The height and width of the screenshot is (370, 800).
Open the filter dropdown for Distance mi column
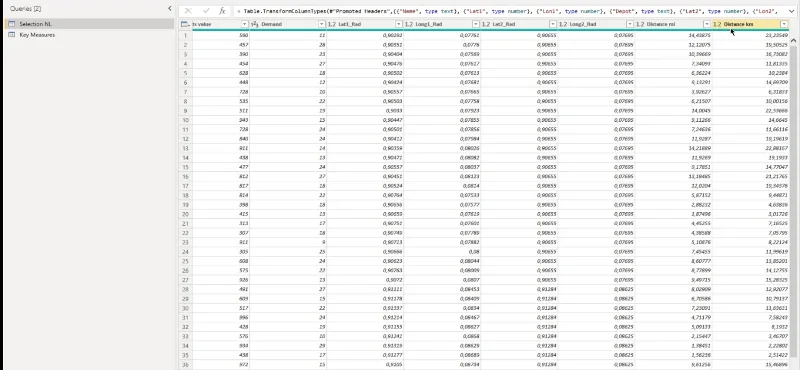(707, 24)
